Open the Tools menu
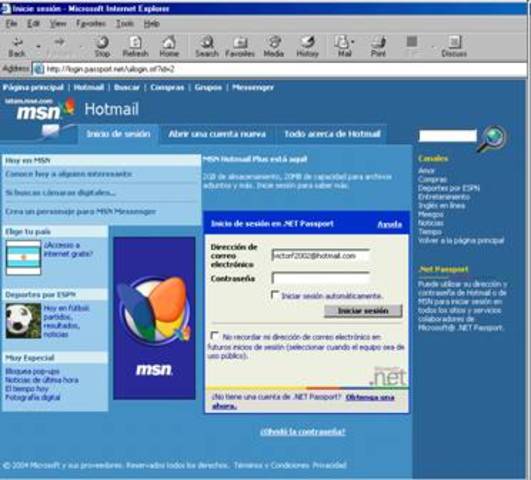 [125, 24]
